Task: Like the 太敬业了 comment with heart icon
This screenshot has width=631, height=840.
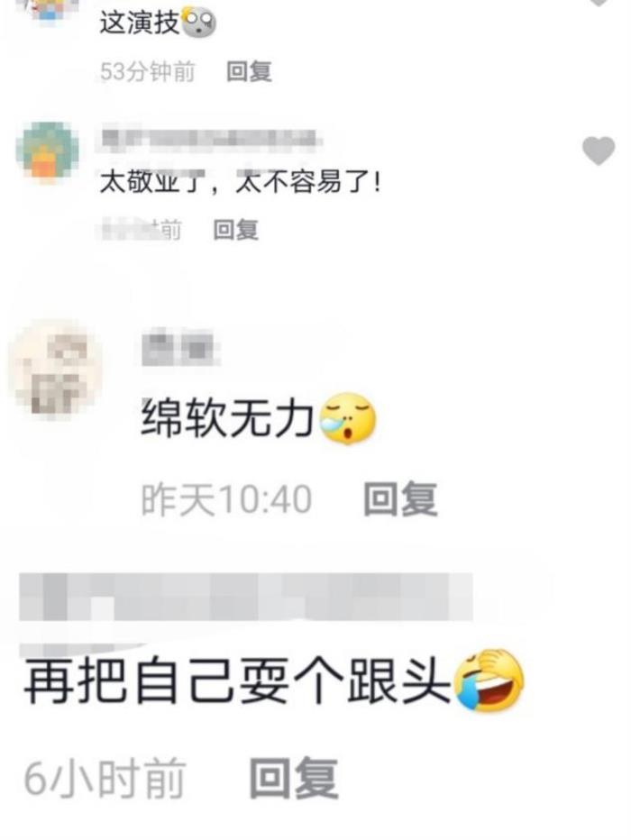Action: 599,151
